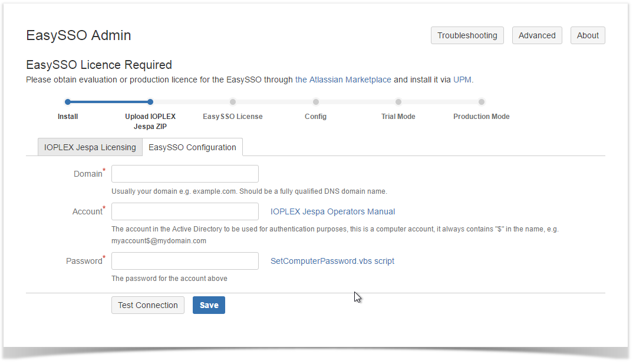
Task: Follow the Atlassian Marketplace link
Action: pyautogui.click(x=343, y=80)
